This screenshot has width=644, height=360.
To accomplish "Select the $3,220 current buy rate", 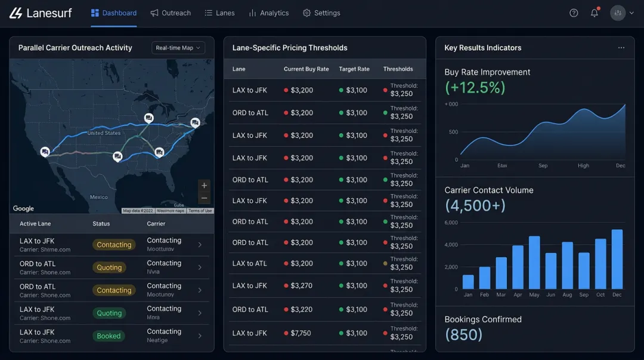I will coord(302,309).
